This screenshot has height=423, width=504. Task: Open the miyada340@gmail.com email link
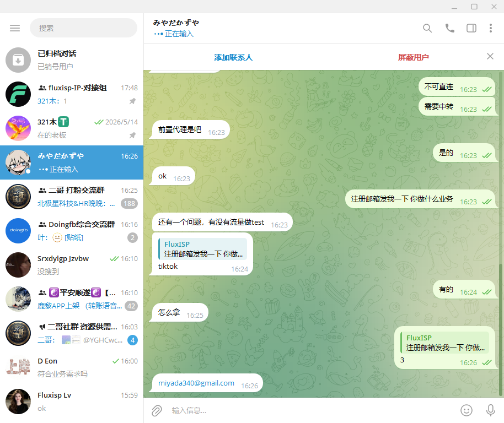click(x=196, y=383)
